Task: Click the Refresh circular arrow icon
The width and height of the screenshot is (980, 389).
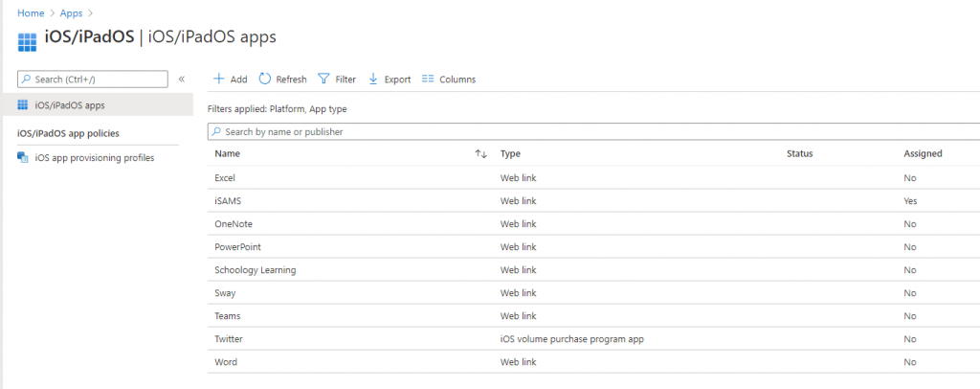Action: [x=265, y=79]
